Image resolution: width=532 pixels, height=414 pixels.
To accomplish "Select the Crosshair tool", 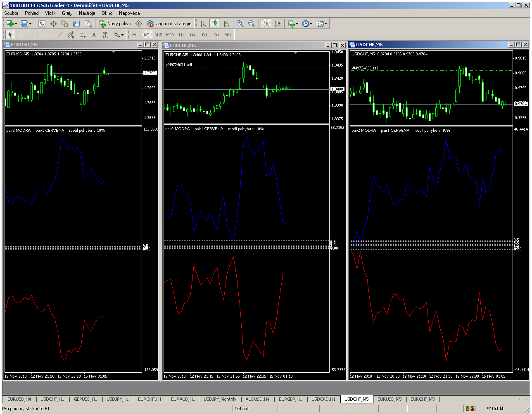I will click(x=22, y=35).
